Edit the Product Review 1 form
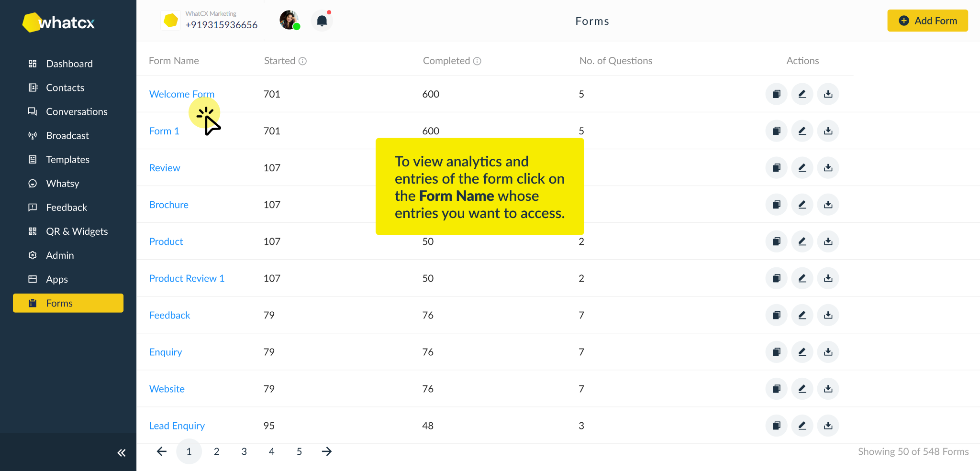This screenshot has height=471, width=980. tap(802, 278)
